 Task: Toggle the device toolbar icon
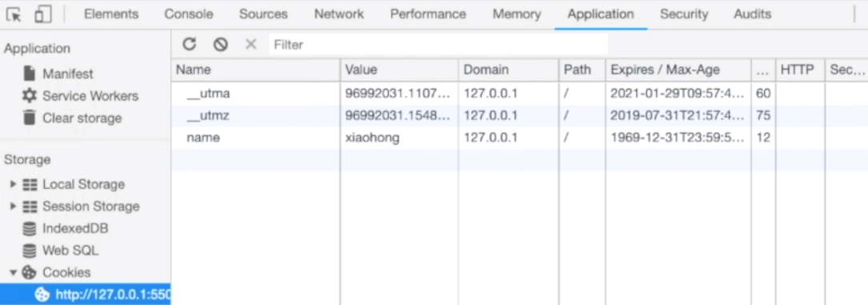click(43, 15)
